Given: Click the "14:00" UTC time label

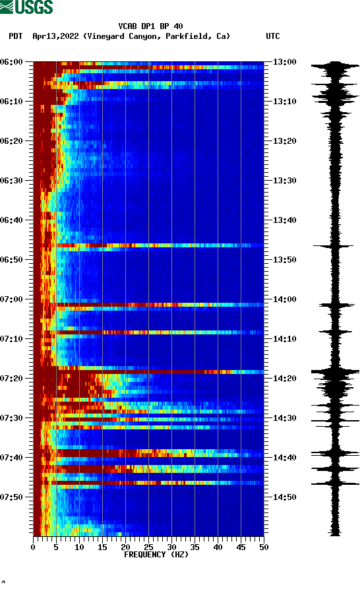Looking at the screenshot, I should point(284,299).
